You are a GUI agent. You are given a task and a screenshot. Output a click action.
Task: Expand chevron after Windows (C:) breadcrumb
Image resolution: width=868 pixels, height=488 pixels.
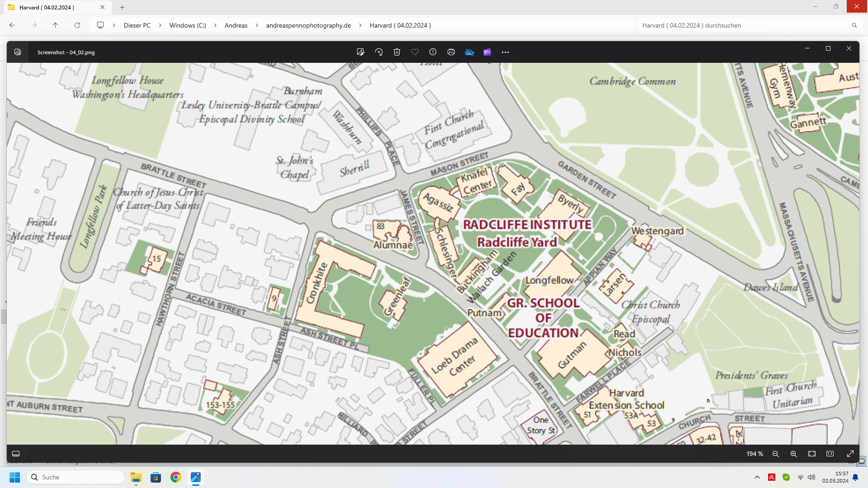coord(215,25)
